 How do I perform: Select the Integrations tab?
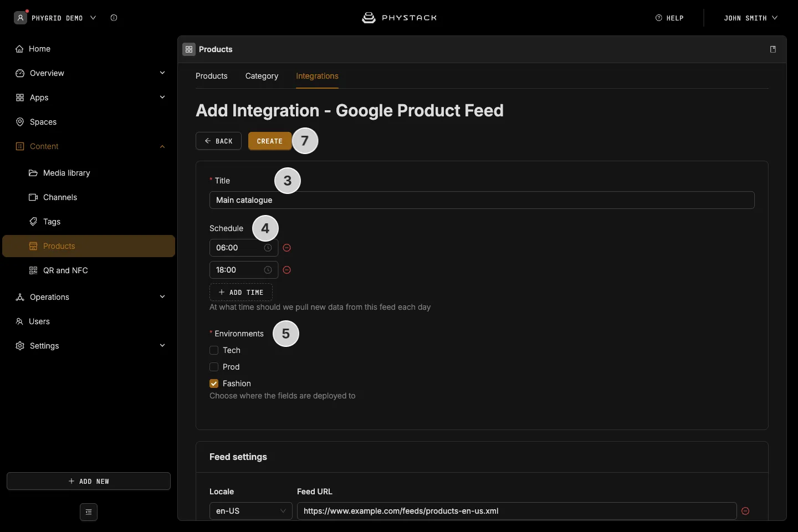click(317, 76)
